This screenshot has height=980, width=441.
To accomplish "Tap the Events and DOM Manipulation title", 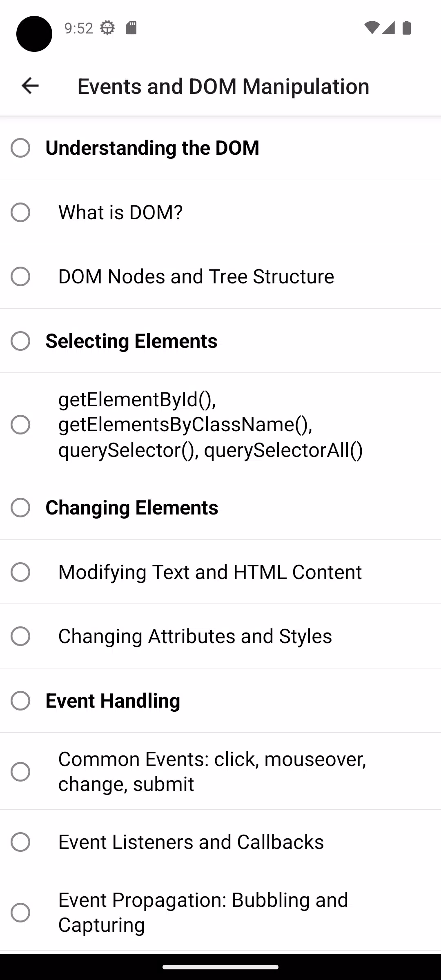I will point(223,86).
